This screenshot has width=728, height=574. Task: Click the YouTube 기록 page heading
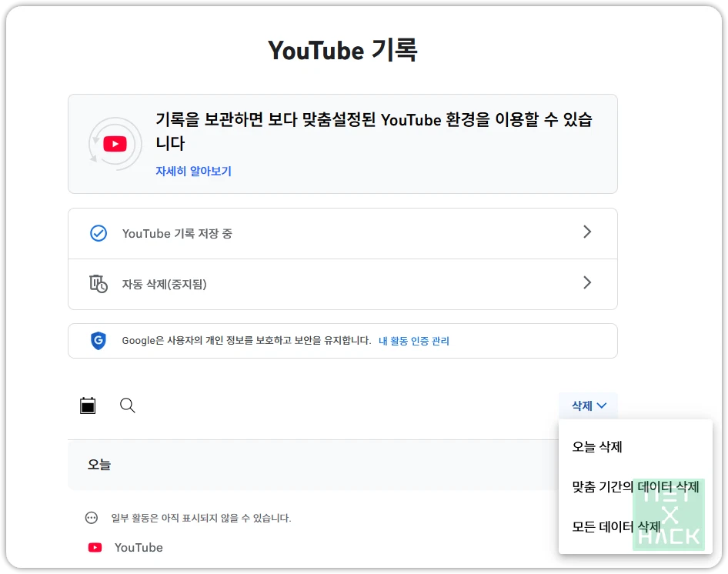point(342,50)
